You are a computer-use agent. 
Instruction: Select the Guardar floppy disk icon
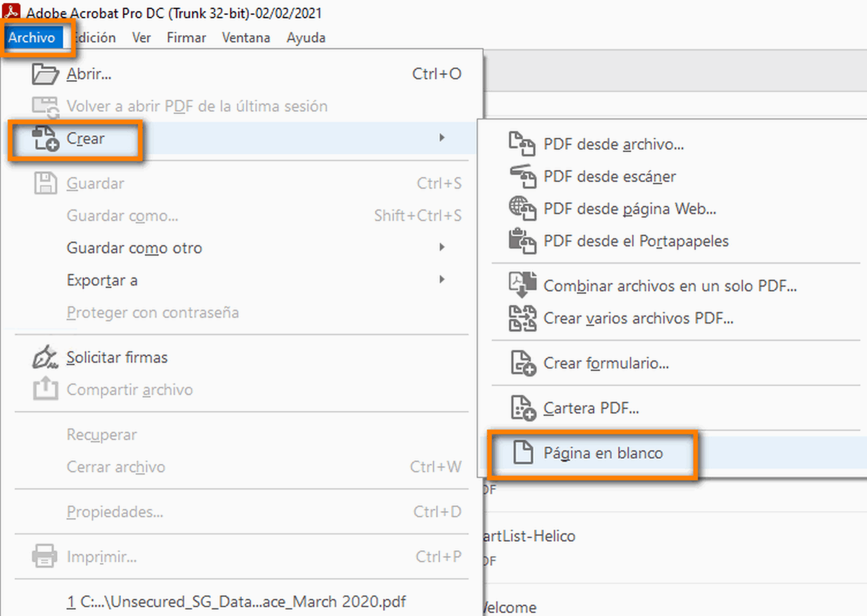(45, 182)
